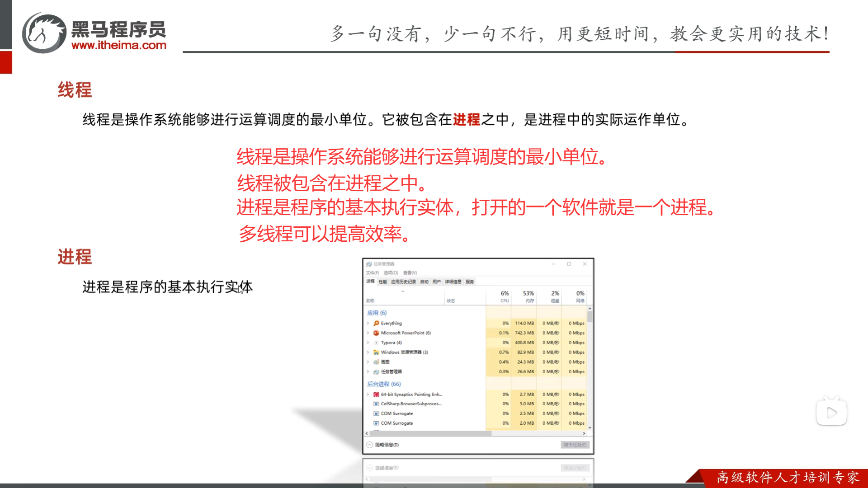Click the 画图 paint app icon
The height and width of the screenshot is (488, 868).
(376, 362)
